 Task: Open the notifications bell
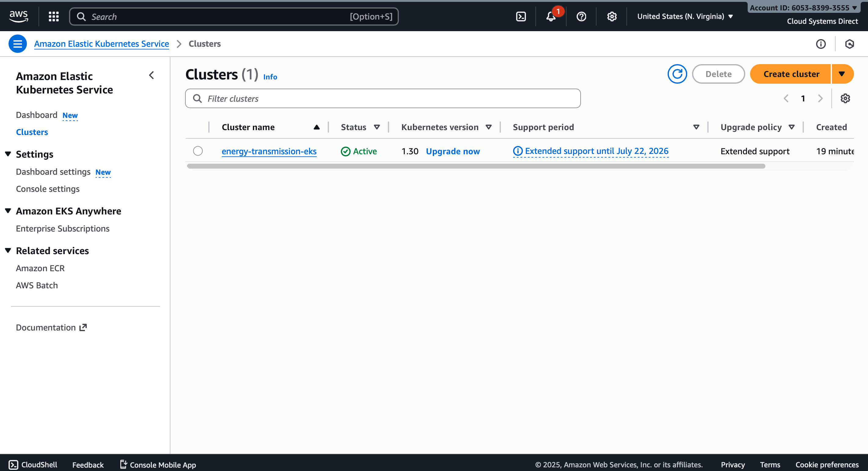point(550,17)
